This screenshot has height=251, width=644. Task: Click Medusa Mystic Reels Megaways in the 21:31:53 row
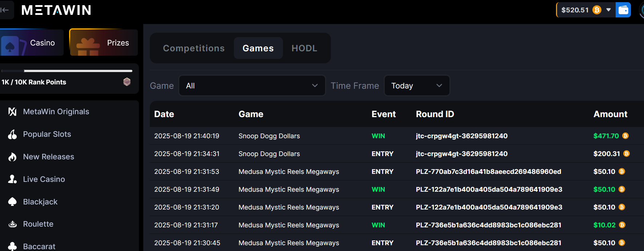[x=289, y=172]
